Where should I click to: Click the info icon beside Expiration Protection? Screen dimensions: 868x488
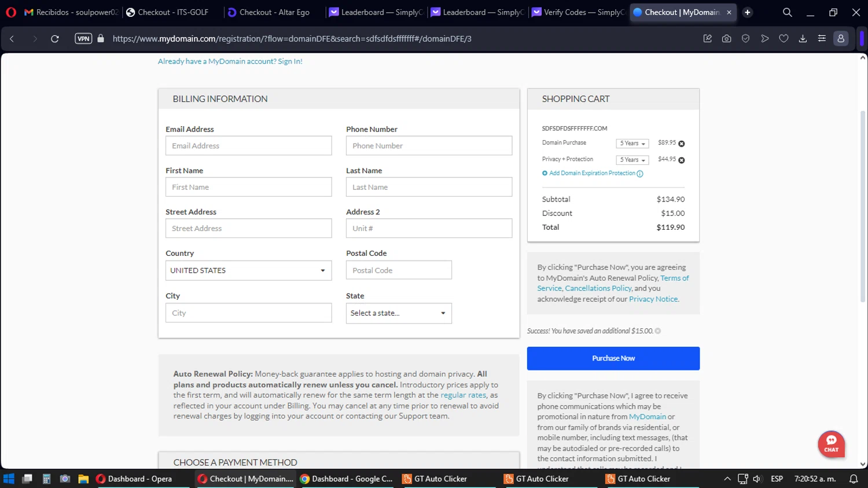point(640,174)
